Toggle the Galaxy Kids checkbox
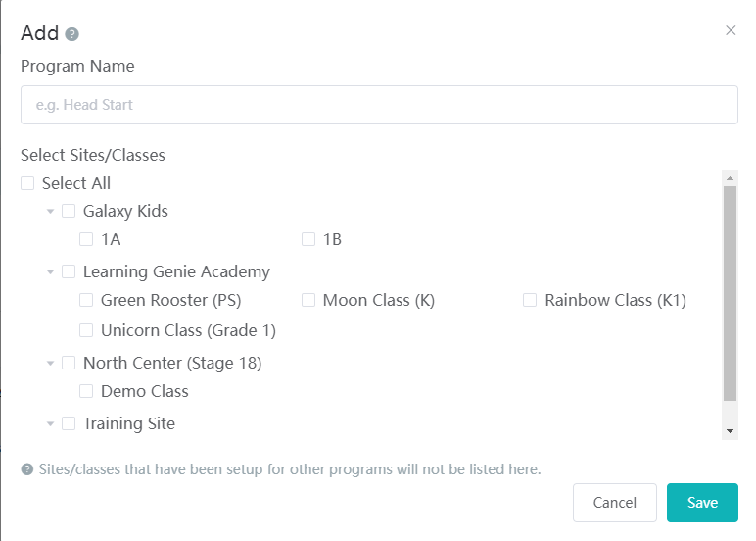 [69, 211]
